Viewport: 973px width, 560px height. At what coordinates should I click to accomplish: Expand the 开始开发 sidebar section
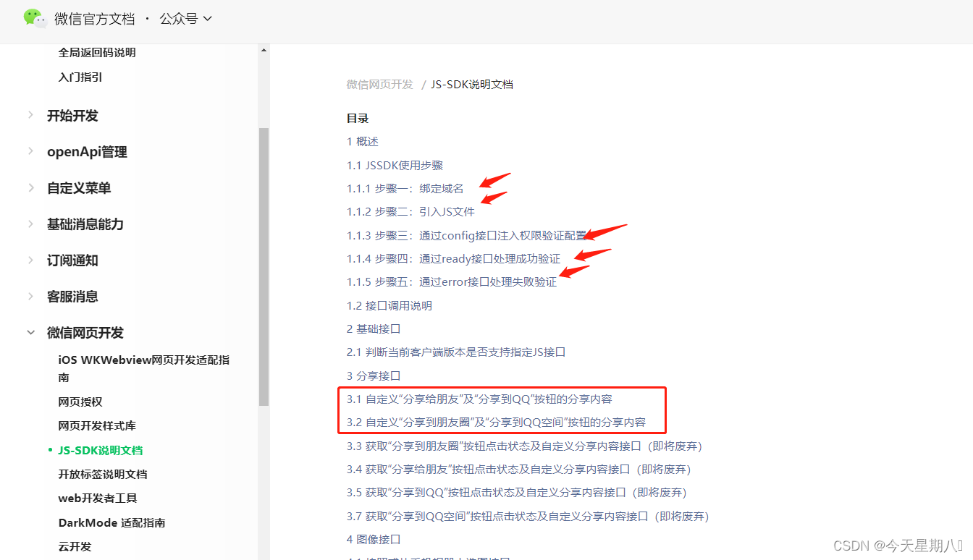pos(72,116)
